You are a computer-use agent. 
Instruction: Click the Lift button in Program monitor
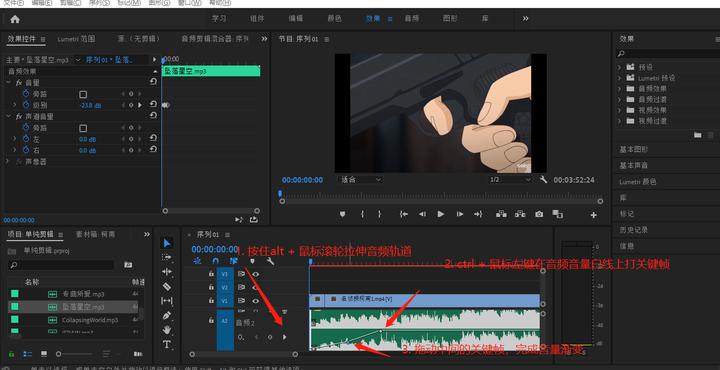pos(501,214)
